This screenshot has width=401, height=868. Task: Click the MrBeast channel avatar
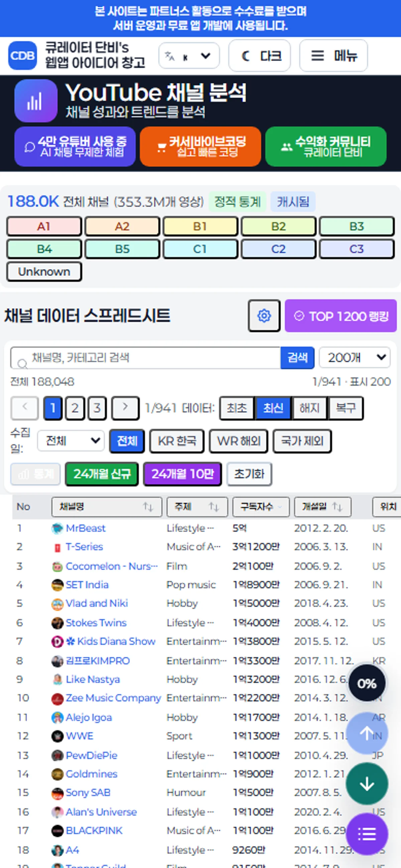[x=57, y=528]
